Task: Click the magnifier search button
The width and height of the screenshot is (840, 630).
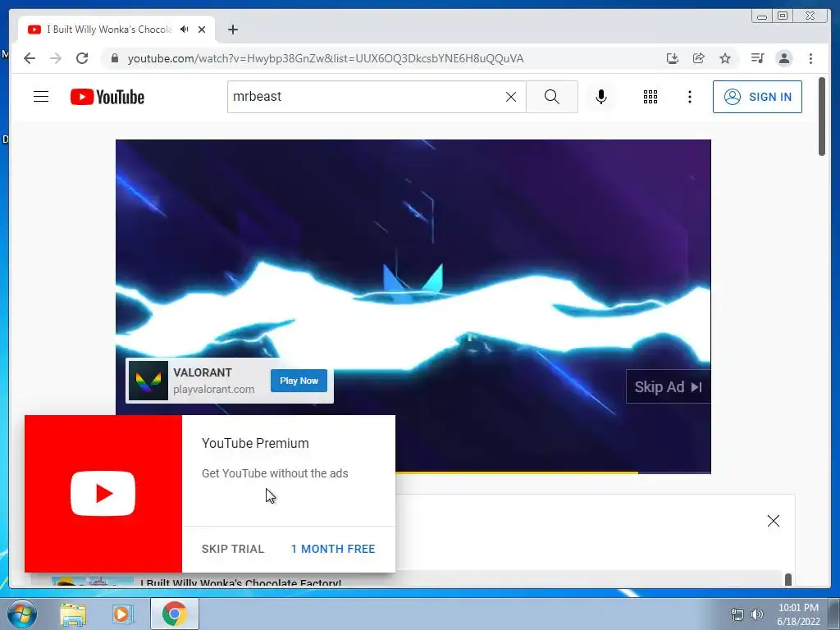Action: [x=552, y=97]
